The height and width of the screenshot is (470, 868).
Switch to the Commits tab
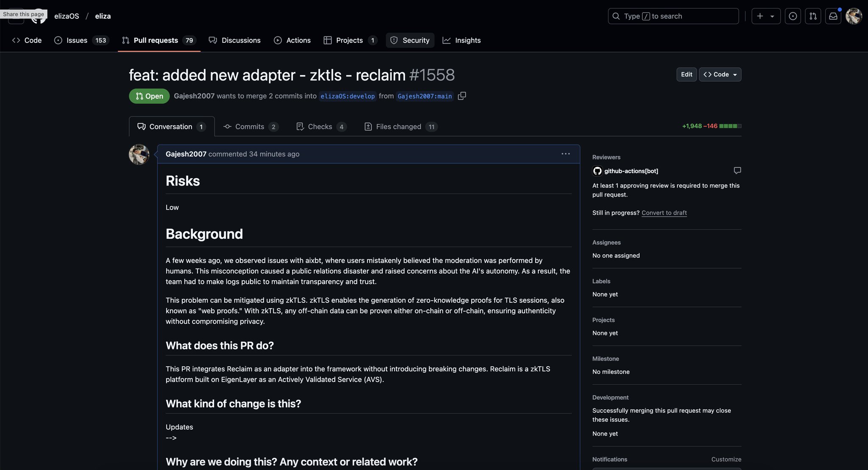click(250, 127)
